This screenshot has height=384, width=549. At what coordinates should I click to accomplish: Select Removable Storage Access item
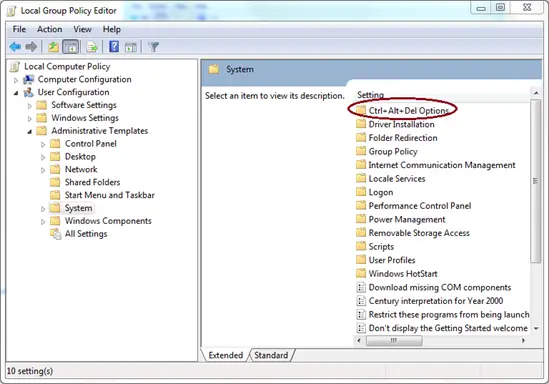[419, 233]
